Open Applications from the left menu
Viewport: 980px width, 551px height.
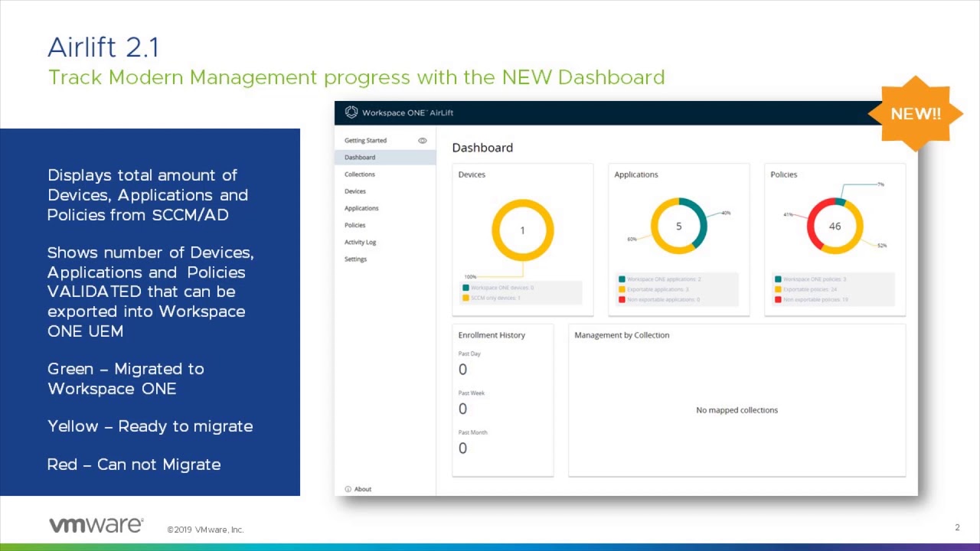[x=361, y=208]
